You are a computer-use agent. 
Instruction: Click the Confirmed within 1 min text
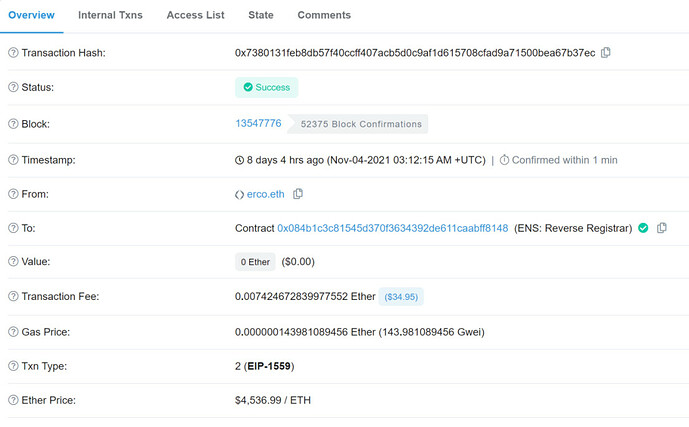pos(565,160)
